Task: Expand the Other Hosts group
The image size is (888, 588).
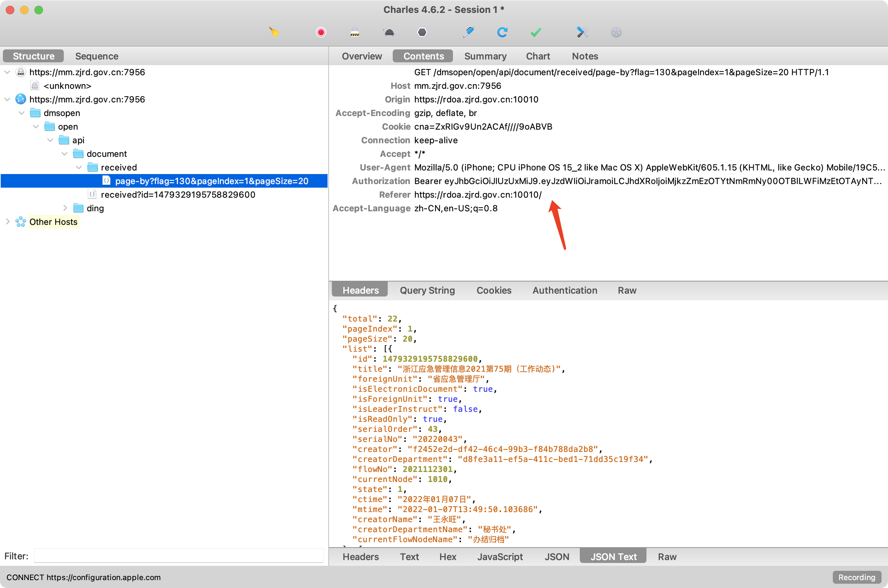Action: pyautogui.click(x=8, y=222)
